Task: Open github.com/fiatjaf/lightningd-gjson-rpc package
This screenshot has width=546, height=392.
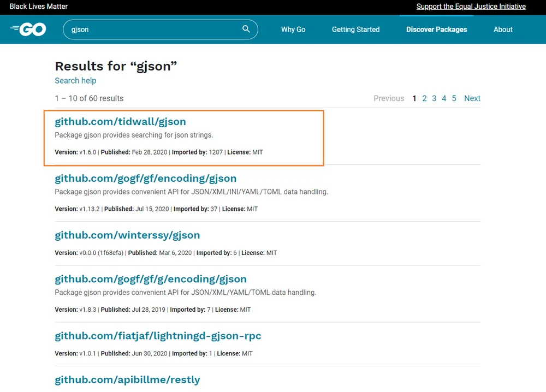Action: point(158,336)
